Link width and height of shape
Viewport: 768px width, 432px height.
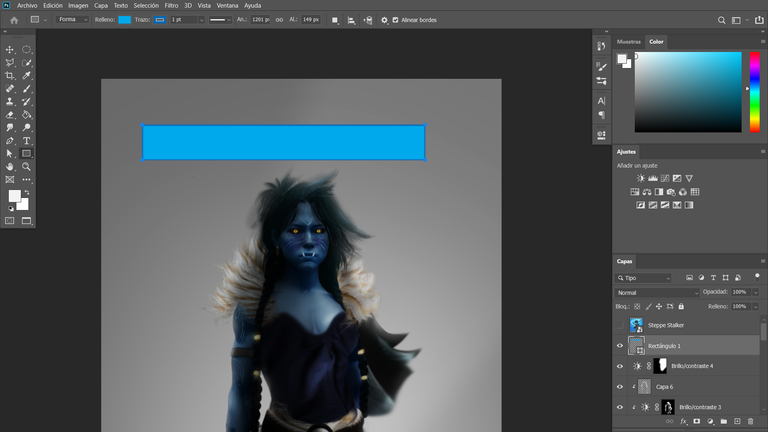[279, 20]
